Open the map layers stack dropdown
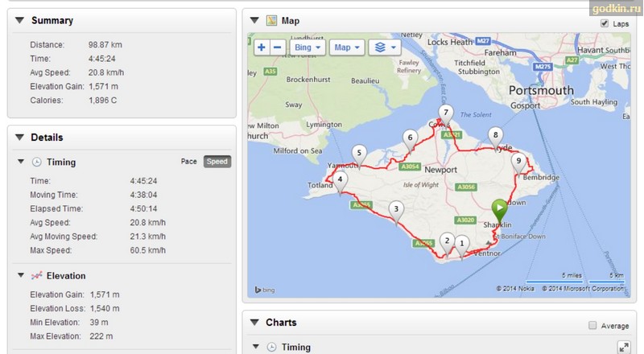The width and height of the screenshot is (644, 354). pyautogui.click(x=385, y=47)
